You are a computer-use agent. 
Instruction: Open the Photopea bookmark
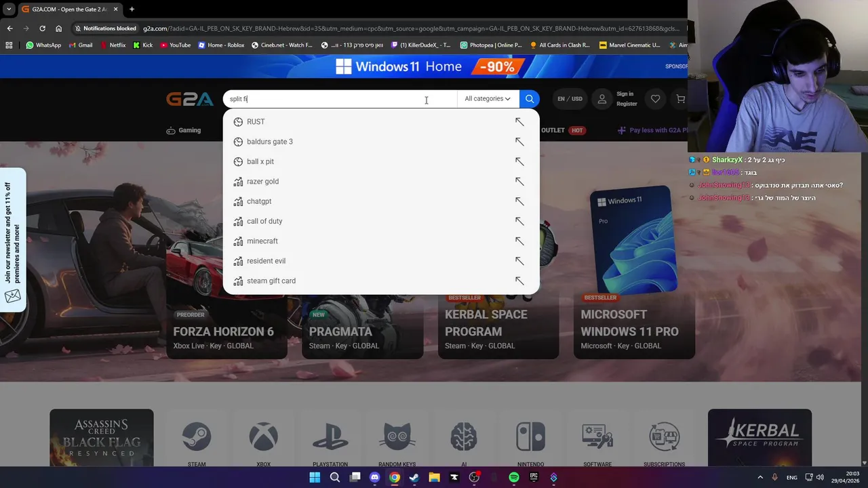[x=491, y=45]
